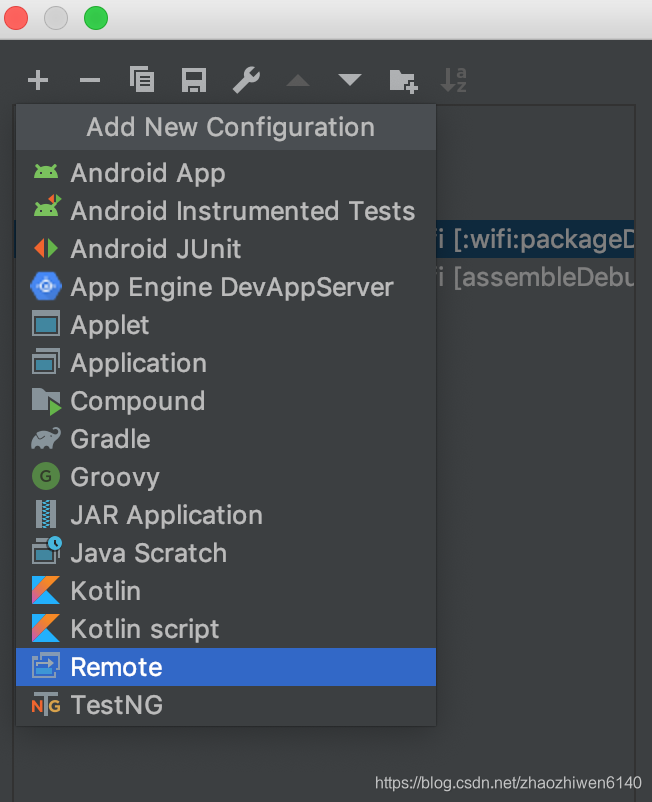
Task: Click the minus Remove Configuration icon
Action: 90,80
